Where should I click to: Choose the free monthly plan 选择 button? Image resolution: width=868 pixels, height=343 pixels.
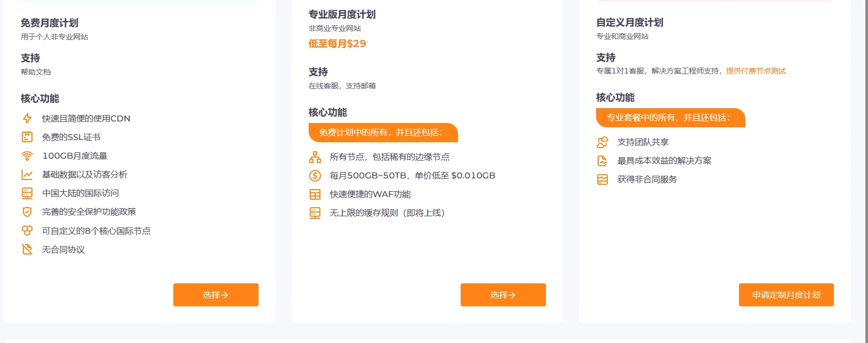(216, 295)
